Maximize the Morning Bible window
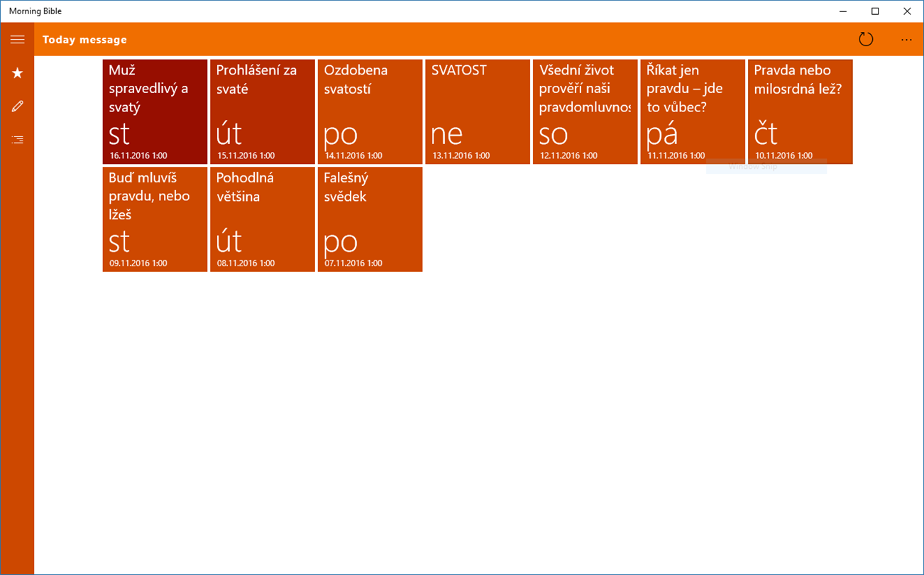The image size is (924, 575). (x=875, y=11)
